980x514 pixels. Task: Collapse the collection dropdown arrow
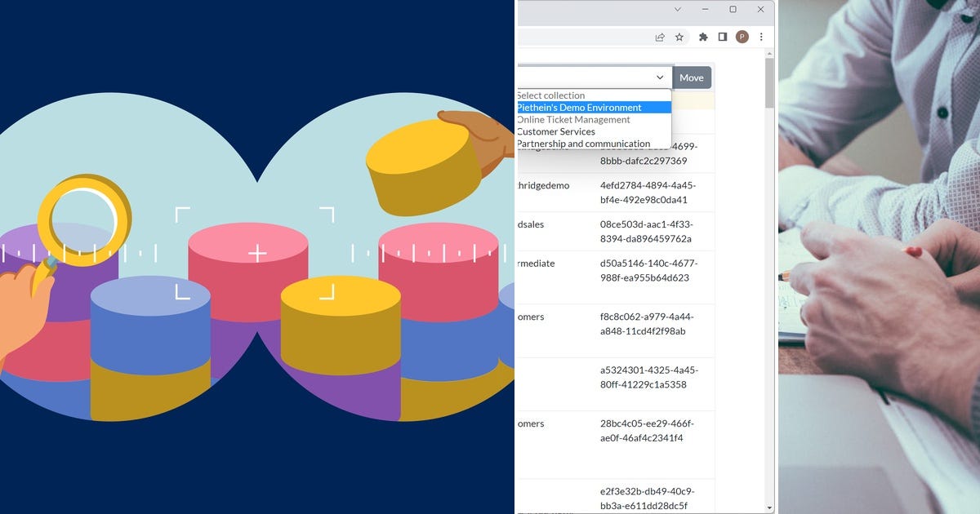coord(660,78)
